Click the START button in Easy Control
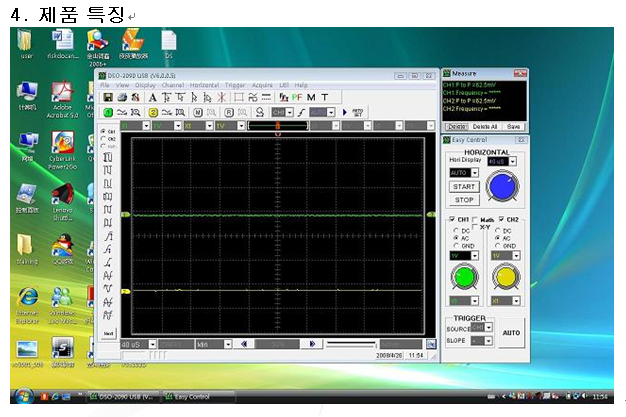 pos(464,187)
